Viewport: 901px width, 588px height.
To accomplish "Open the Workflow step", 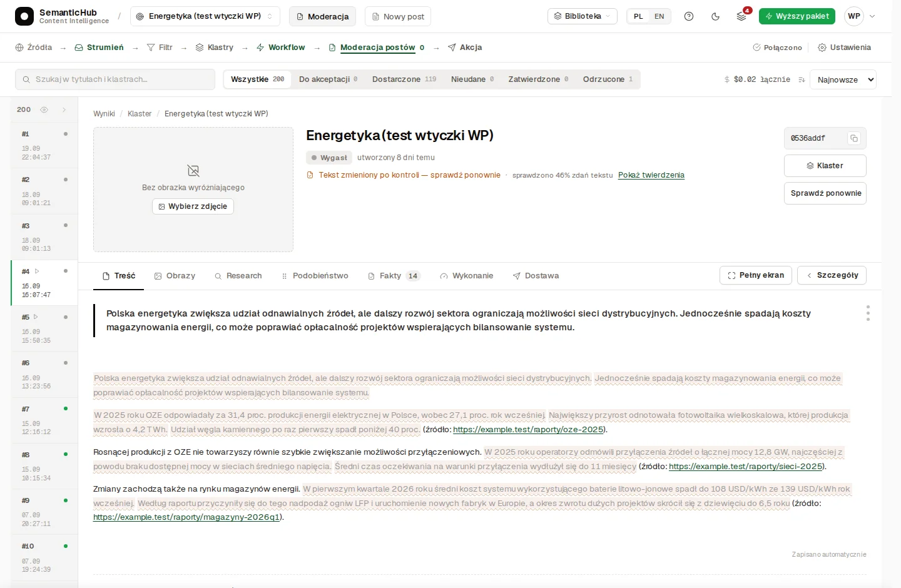I will [x=280, y=48].
